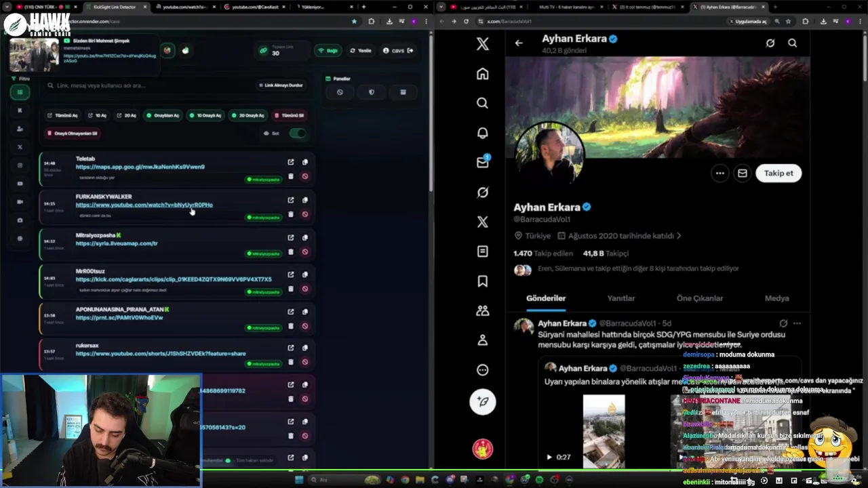Ban user on FURKANSKYWALKER entry
Image resolution: width=868 pixels, height=488 pixels.
pyautogui.click(x=305, y=214)
